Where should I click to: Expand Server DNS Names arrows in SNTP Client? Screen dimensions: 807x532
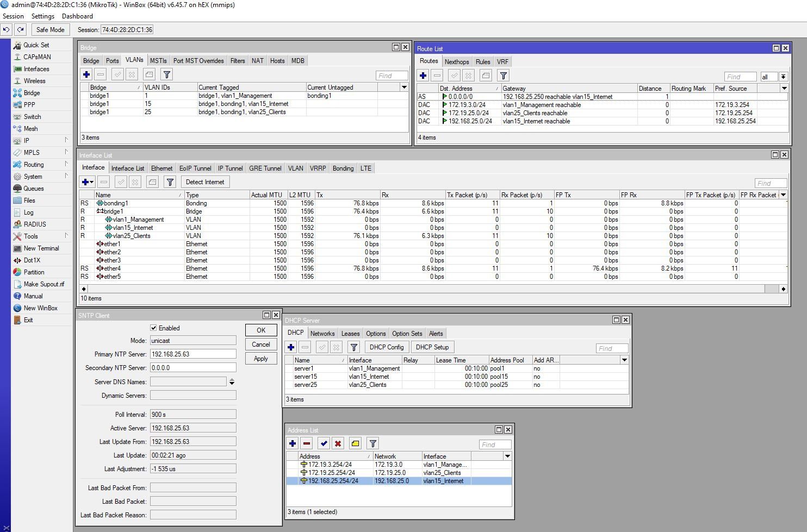click(232, 382)
